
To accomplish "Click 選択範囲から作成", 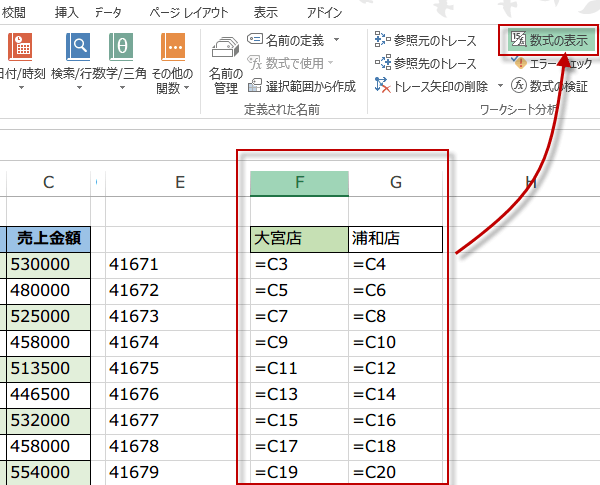I will point(301,86).
